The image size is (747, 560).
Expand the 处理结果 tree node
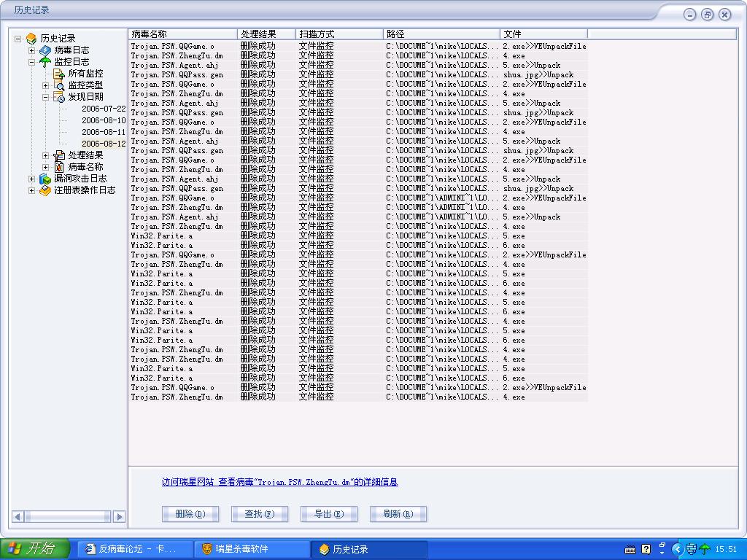click(x=45, y=155)
